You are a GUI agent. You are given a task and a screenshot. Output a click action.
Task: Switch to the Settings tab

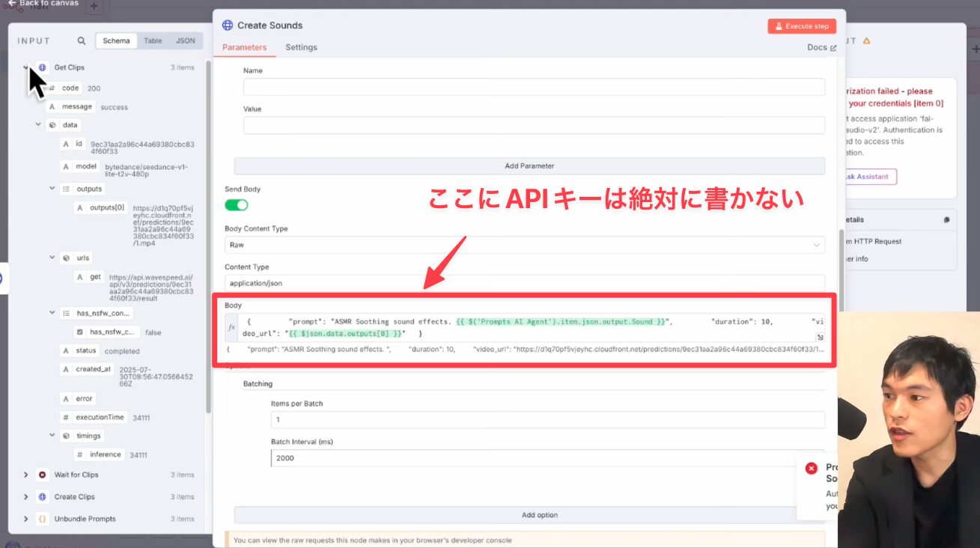[x=301, y=47]
